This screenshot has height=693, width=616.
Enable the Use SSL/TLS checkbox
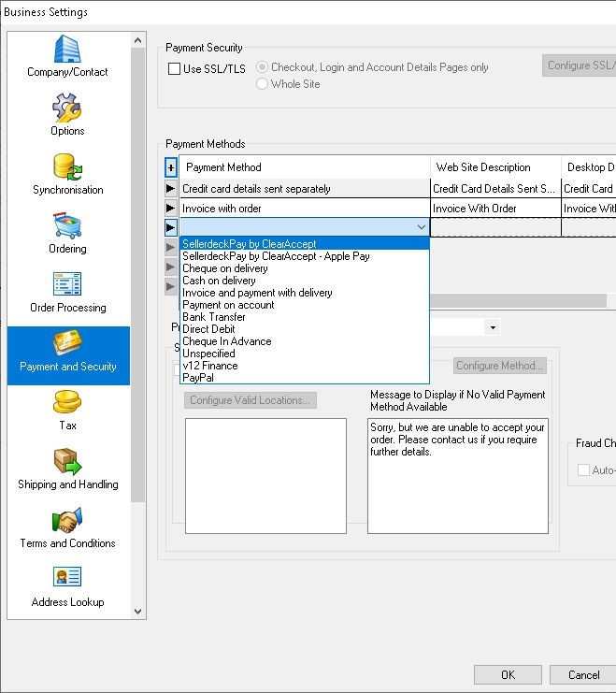point(174,69)
